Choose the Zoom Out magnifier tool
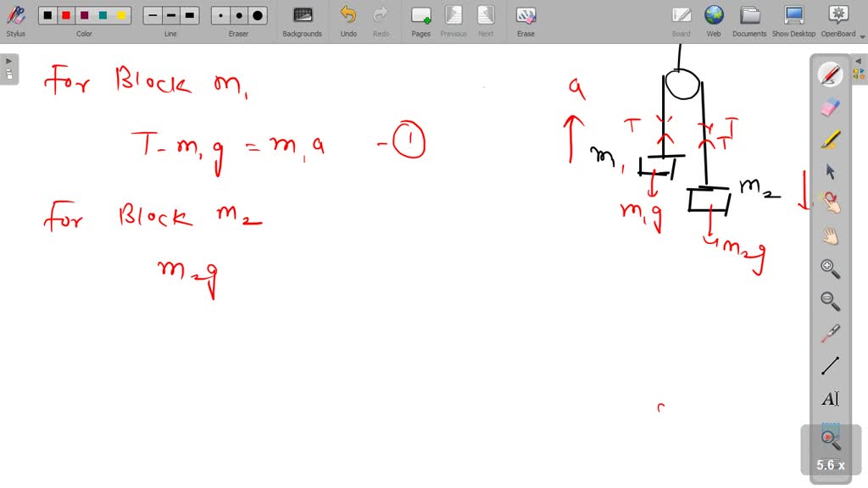868x488 pixels. coord(830,301)
